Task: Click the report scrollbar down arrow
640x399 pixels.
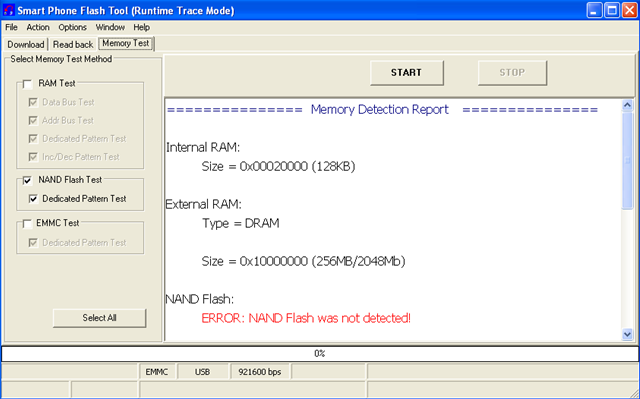Action: coord(627,335)
